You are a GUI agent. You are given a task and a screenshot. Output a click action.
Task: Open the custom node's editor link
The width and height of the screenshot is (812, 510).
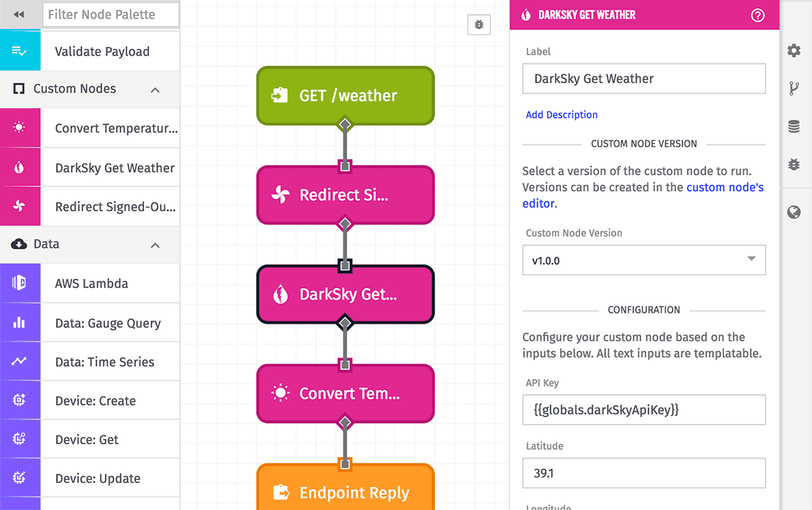pos(643,195)
